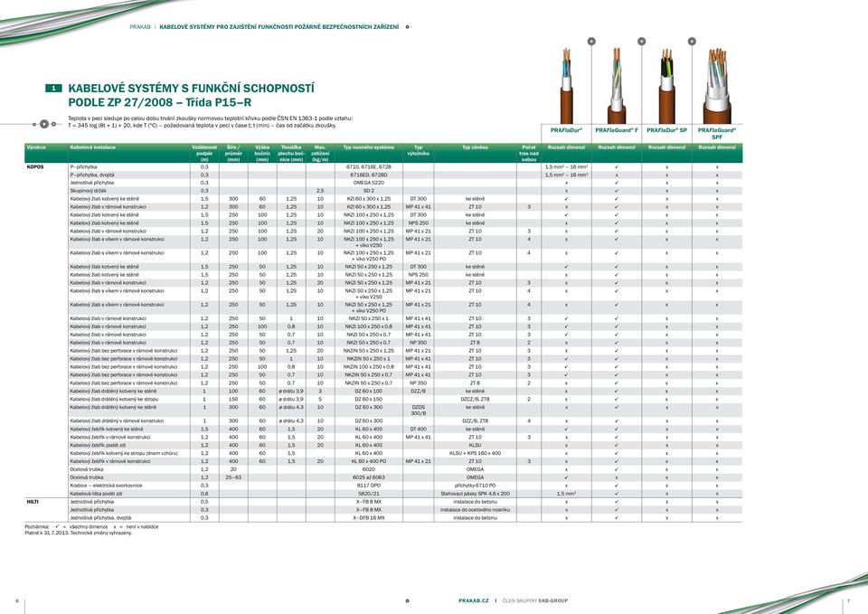The width and height of the screenshot is (868, 614).
Task: Select the PRAFlaGuard F product label
Action: [616, 130]
